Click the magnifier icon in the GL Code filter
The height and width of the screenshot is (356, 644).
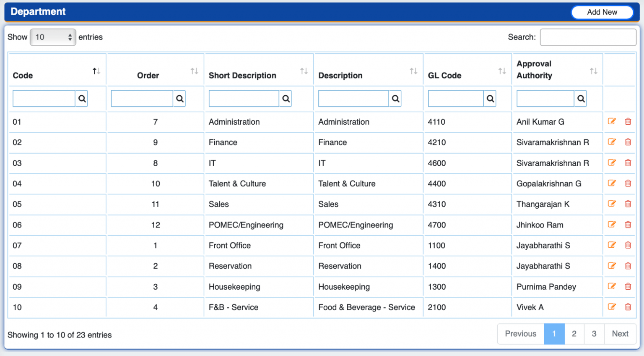pyautogui.click(x=490, y=98)
